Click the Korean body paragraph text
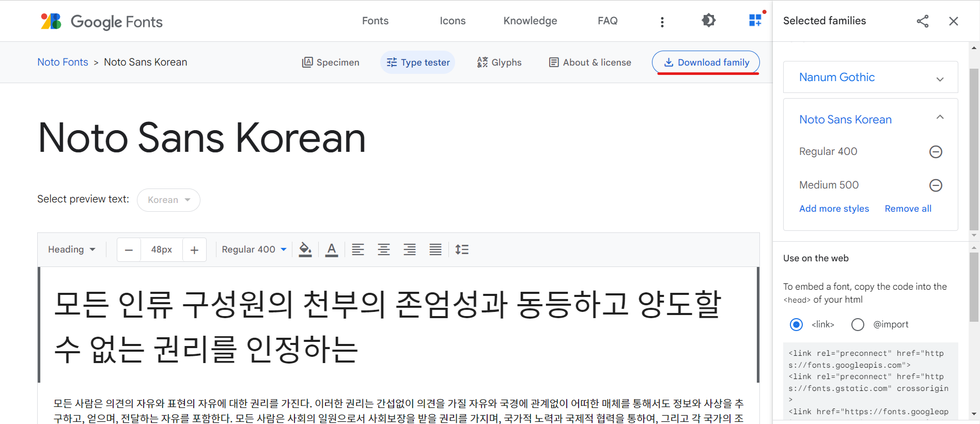 point(398,411)
